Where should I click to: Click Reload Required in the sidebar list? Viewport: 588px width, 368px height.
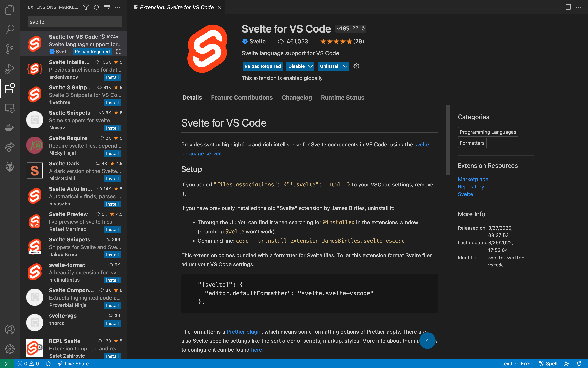(92, 52)
